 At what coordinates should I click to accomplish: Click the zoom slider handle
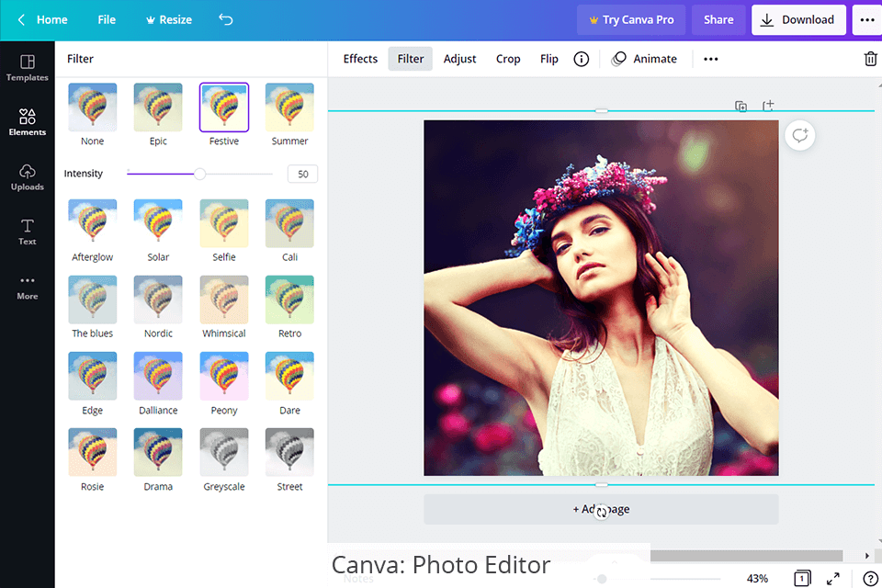(602, 579)
